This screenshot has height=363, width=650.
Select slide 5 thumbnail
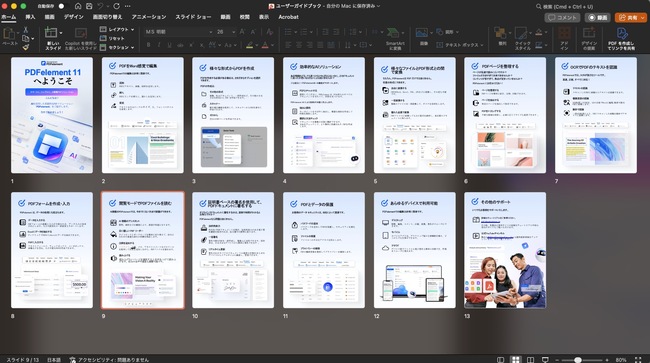coord(415,115)
